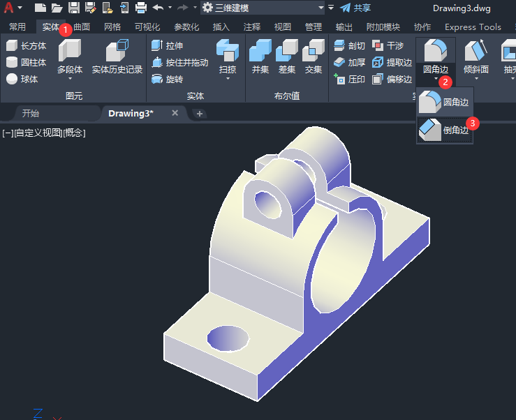
Task: Click the New drawing icon
Action: [40, 8]
